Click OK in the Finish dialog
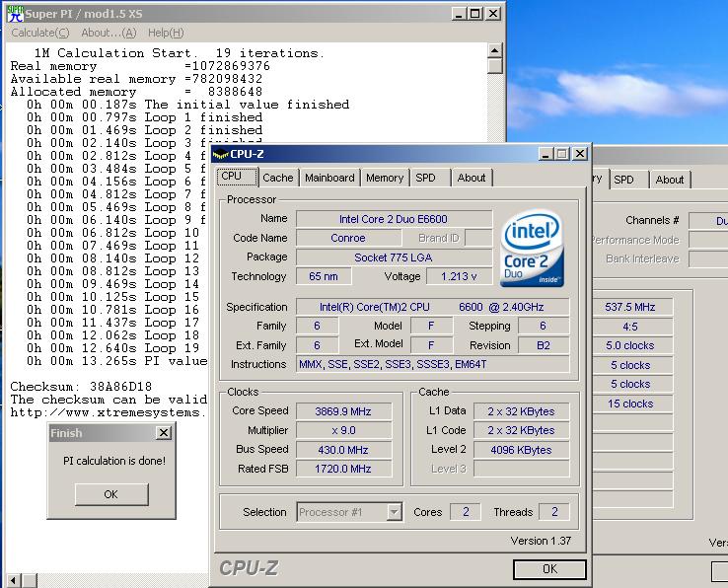Image resolution: width=728 pixels, height=588 pixels. tap(111, 494)
